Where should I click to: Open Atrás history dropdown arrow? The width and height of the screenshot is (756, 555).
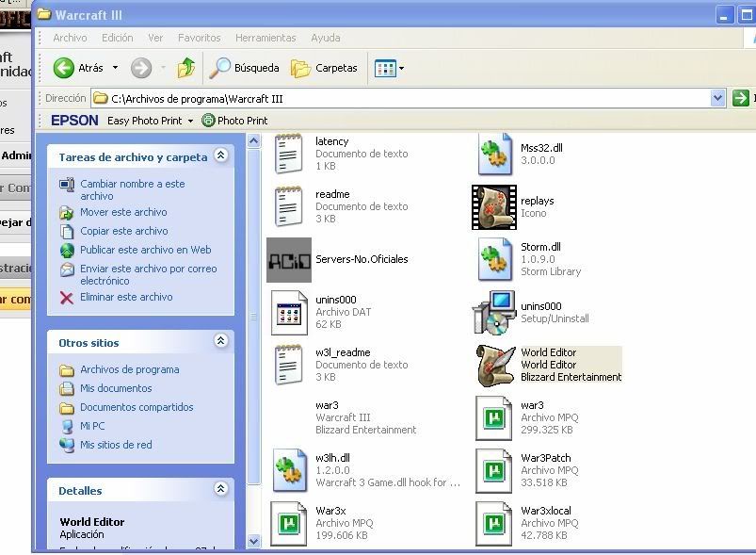(x=115, y=68)
